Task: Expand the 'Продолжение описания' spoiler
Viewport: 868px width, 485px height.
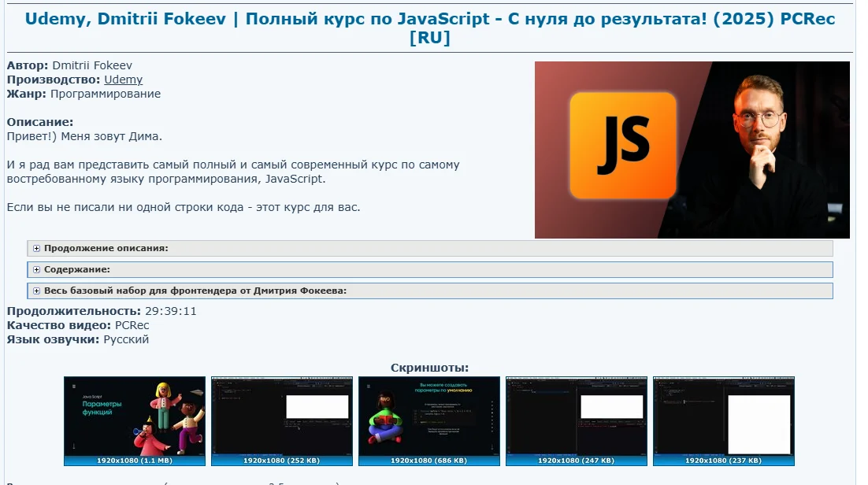Action: coord(429,248)
